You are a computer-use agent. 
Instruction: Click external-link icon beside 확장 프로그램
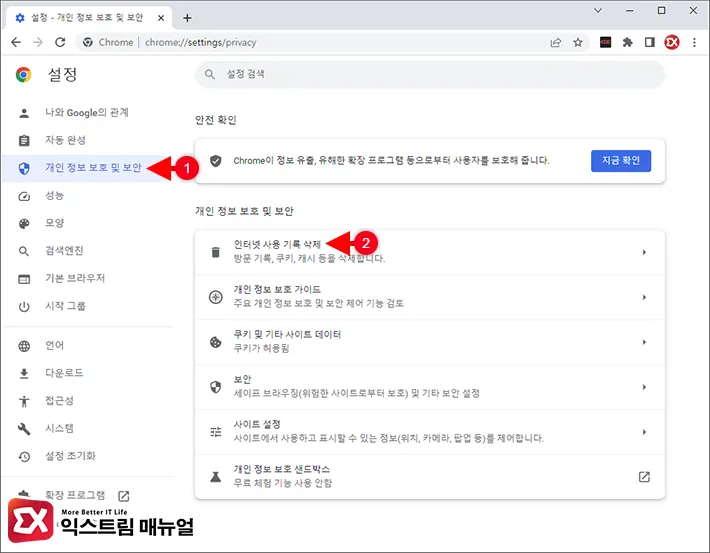pyautogui.click(x=124, y=496)
